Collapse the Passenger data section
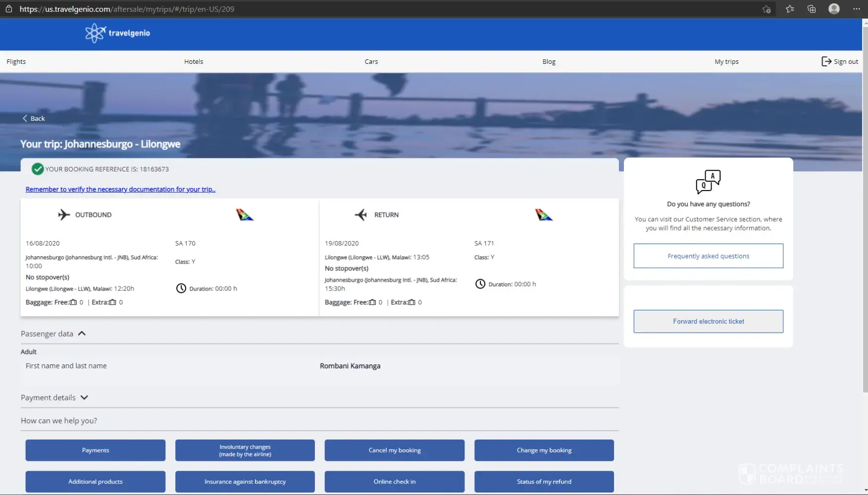Viewport: 868px width, 495px height. click(x=82, y=334)
